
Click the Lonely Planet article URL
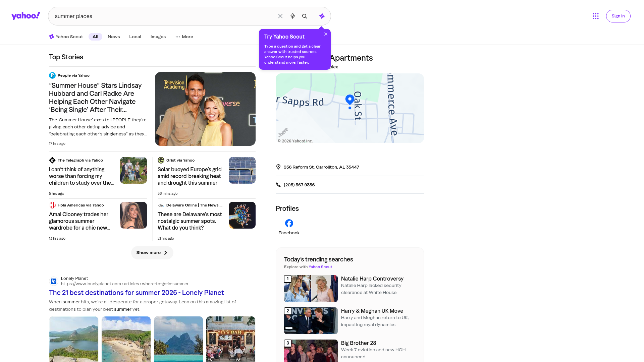[125, 284]
